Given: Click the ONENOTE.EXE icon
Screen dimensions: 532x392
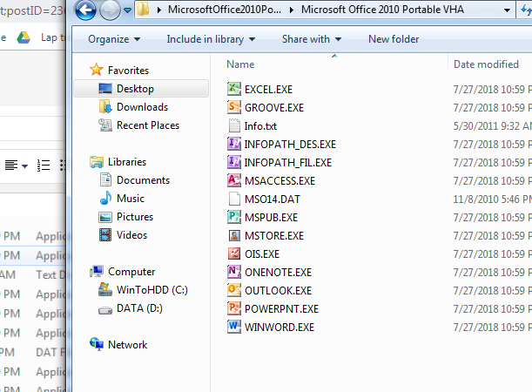Looking at the screenshot, I should point(234,272).
